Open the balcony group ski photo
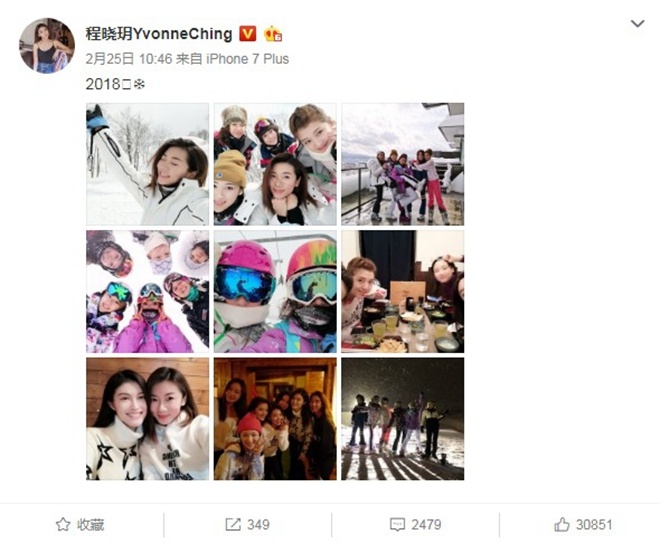Screen dimensions: 660x544 pos(402,164)
